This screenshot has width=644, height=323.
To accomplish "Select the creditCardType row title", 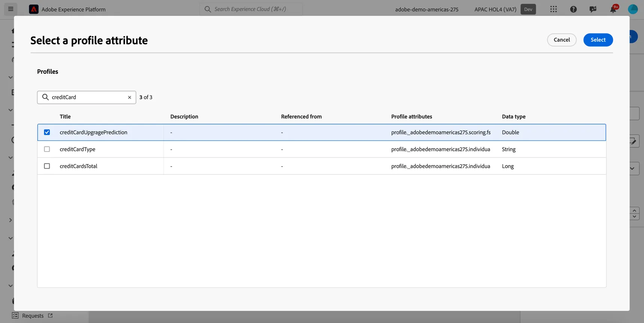I will coord(77,149).
